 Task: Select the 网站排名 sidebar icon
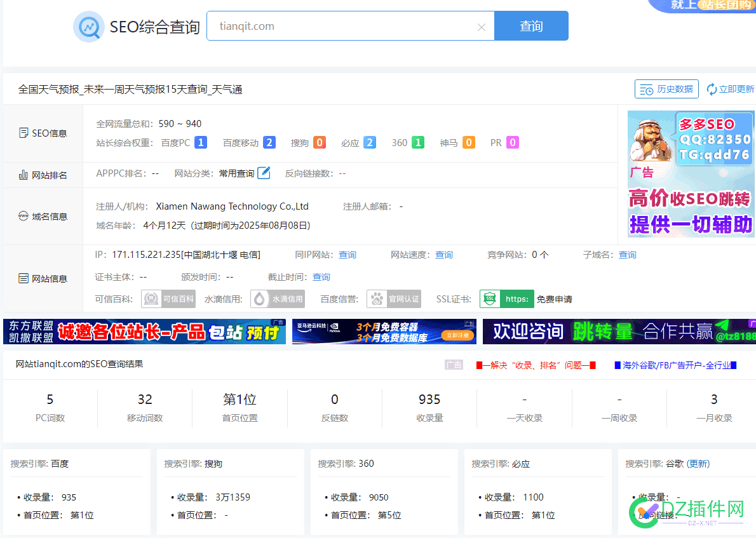[x=23, y=173]
